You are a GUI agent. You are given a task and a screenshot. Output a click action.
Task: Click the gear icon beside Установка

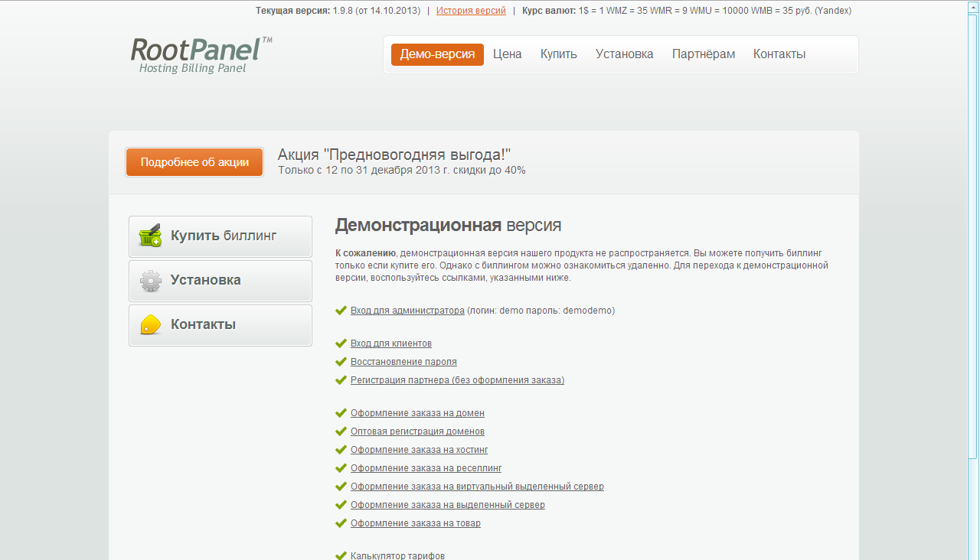pos(151,281)
